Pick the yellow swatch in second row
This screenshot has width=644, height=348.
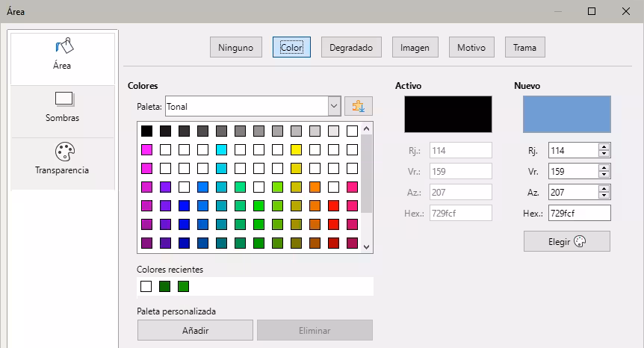pos(296,150)
